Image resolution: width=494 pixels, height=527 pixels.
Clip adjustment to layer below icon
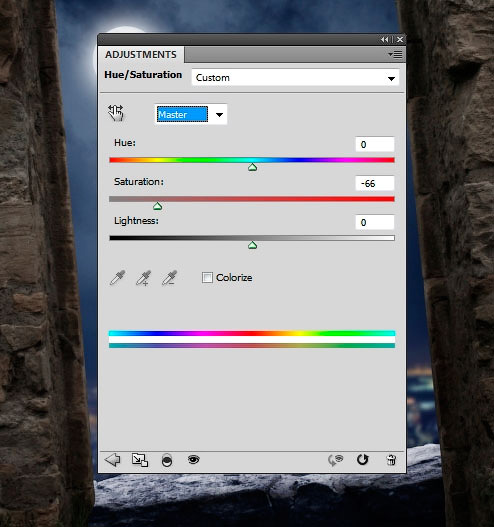click(167, 460)
